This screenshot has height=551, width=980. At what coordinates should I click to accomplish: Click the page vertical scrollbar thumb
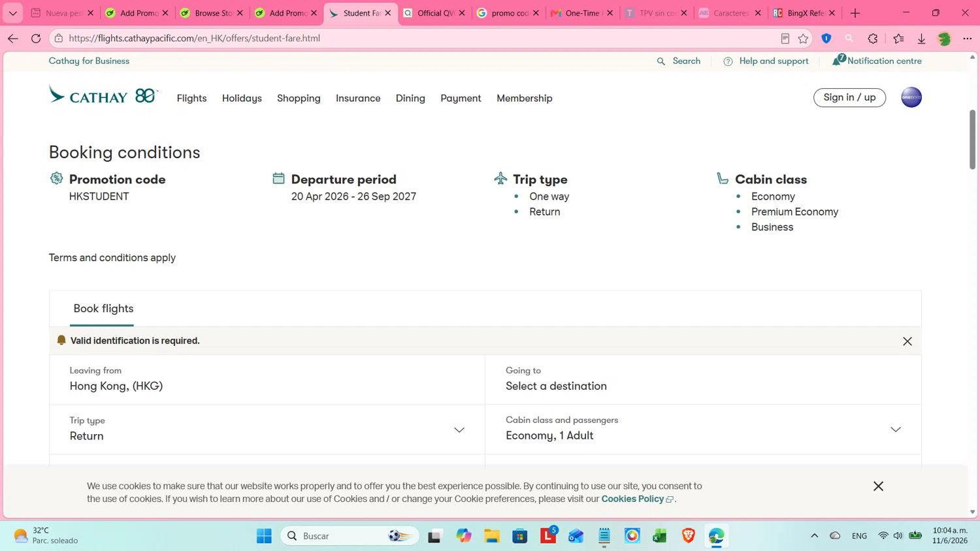tap(972, 139)
